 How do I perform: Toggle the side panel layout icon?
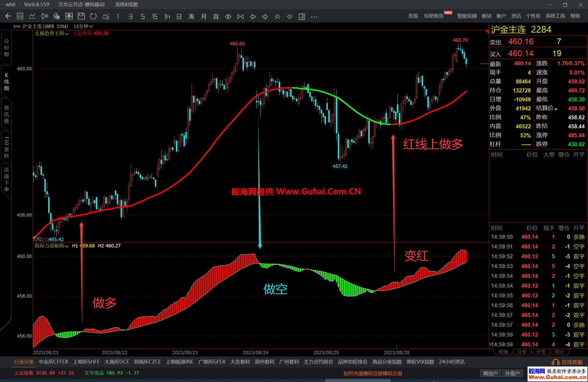point(302,17)
